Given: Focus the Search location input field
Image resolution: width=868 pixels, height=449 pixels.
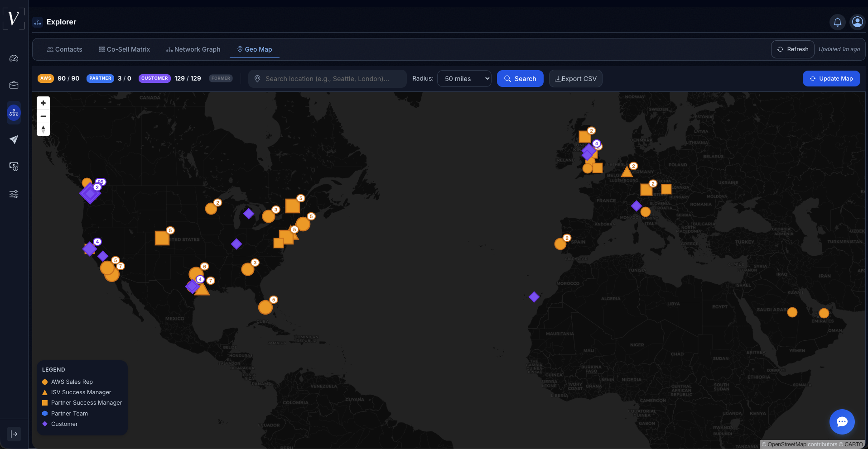Looking at the screenshot, I should (x=327, y=79).
